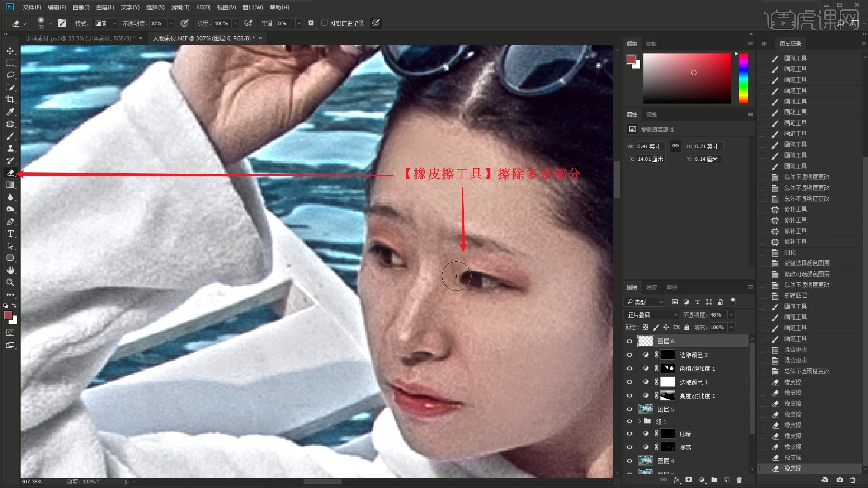The image size is (868, 488).
Task: Select the Lasso tool
Action: (10, 75)
